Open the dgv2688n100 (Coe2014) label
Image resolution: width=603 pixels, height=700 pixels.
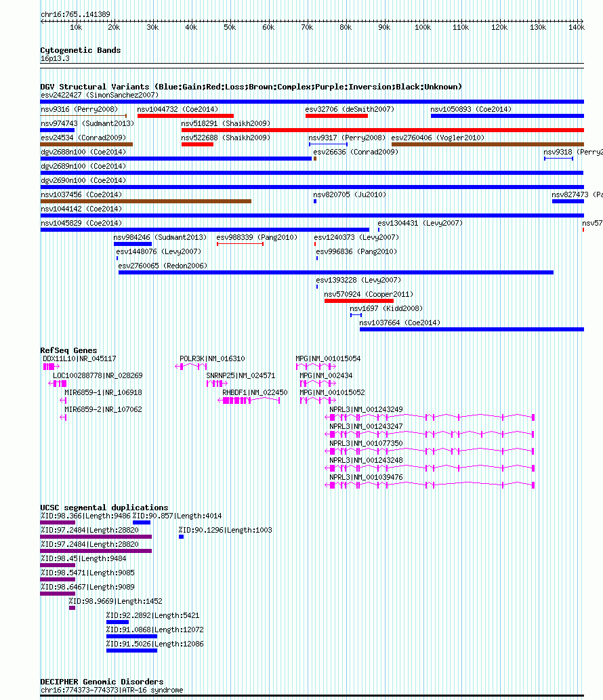click(x=83, y=152)
